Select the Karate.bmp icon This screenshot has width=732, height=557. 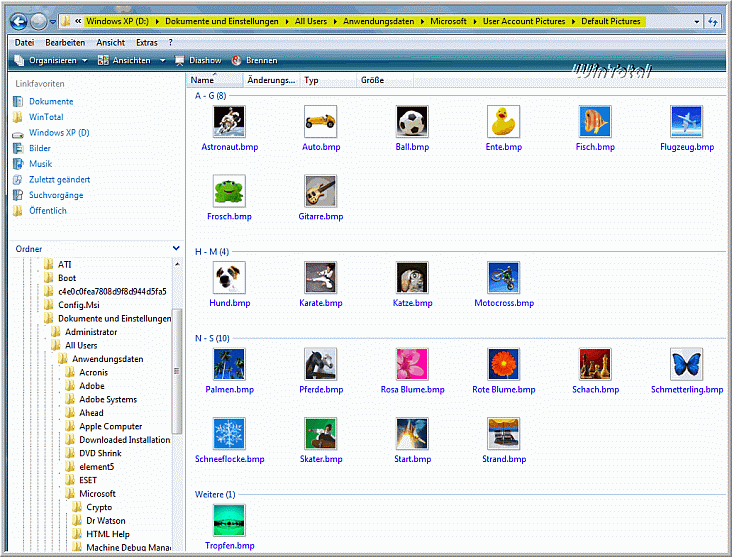[320, 277]
